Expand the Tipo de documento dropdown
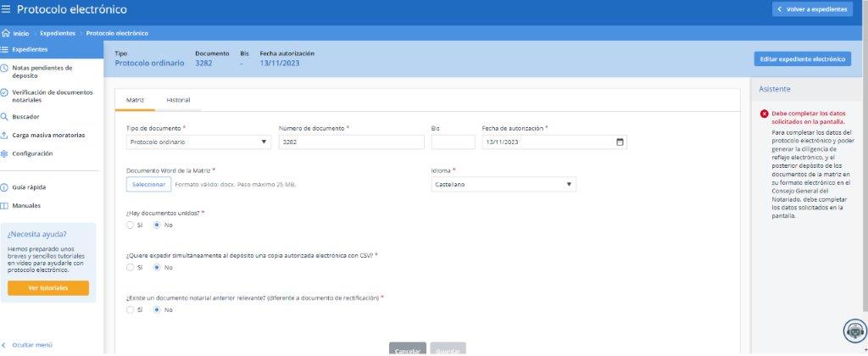868x356 pixels. 198,142
